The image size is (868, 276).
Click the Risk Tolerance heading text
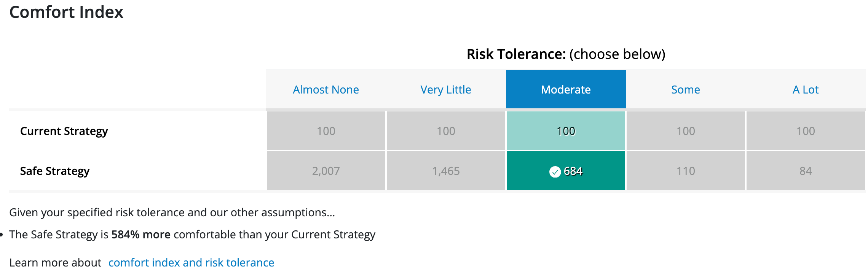(x=566, y=54)
